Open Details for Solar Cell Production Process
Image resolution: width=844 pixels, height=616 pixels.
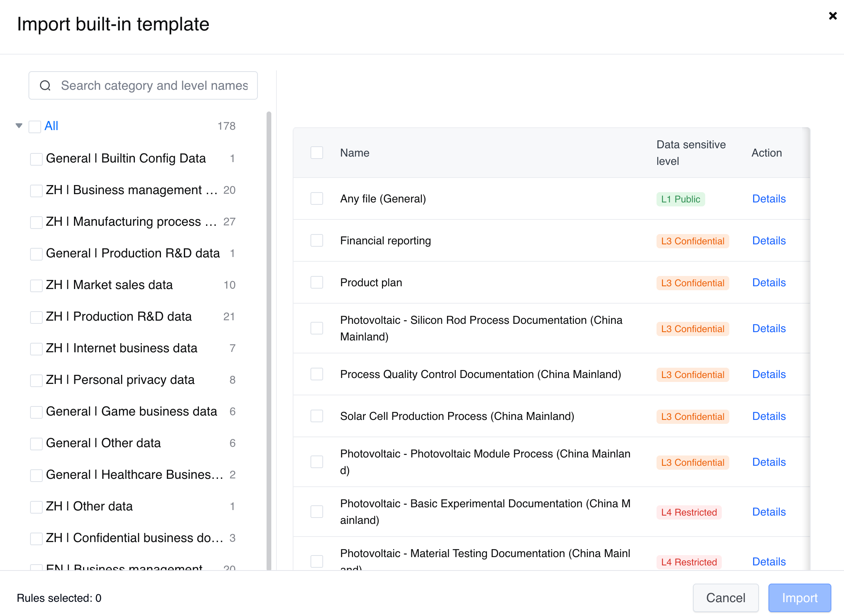[768, 416]
